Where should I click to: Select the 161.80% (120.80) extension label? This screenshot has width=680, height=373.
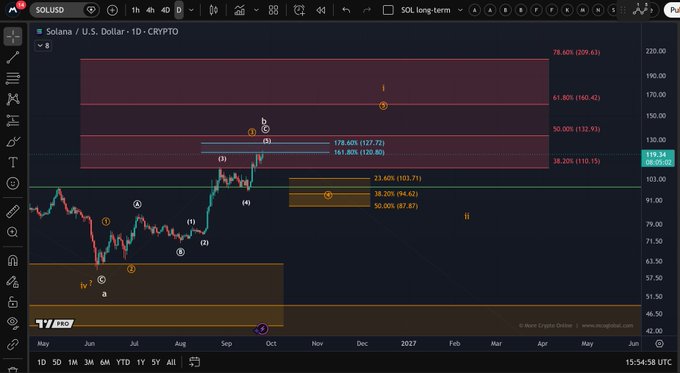point(359,152)
